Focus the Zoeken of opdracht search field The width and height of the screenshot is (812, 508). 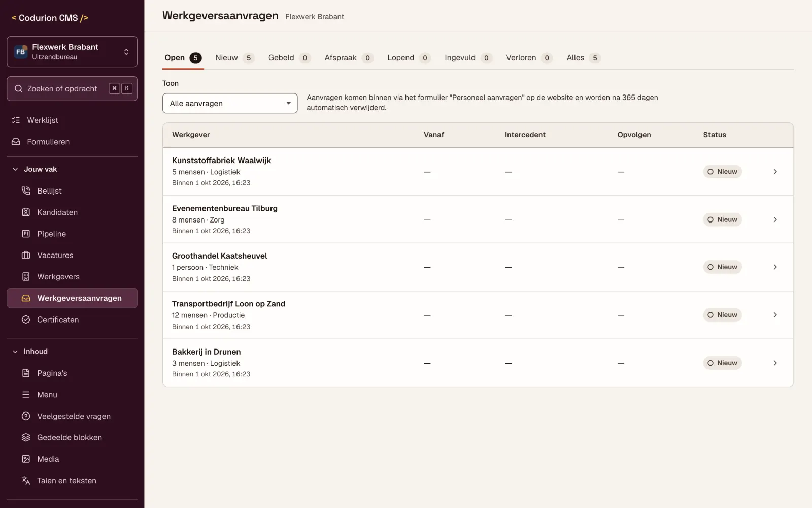(x=72, y=89)
